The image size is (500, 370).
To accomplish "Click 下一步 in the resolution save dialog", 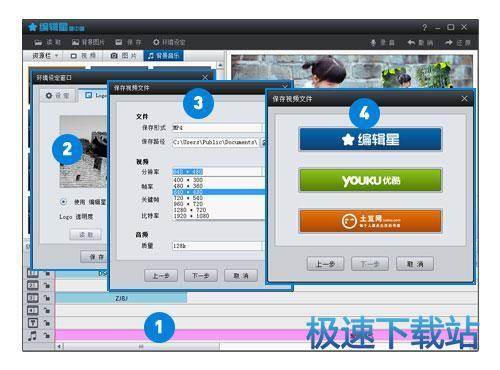I will (x=201, y=276).
